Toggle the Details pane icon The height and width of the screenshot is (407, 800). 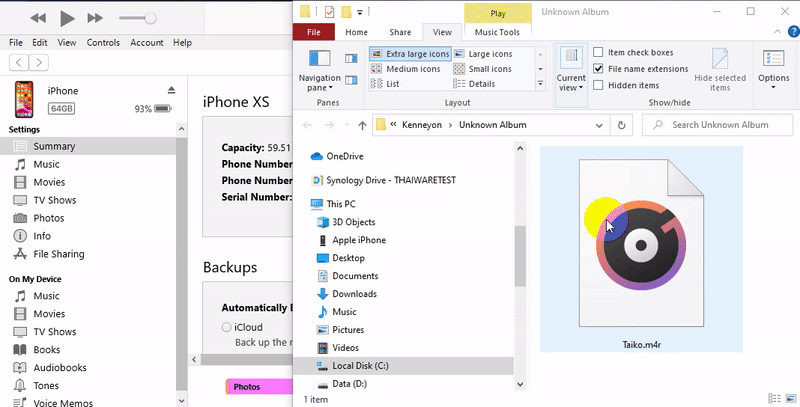[351, 80]
